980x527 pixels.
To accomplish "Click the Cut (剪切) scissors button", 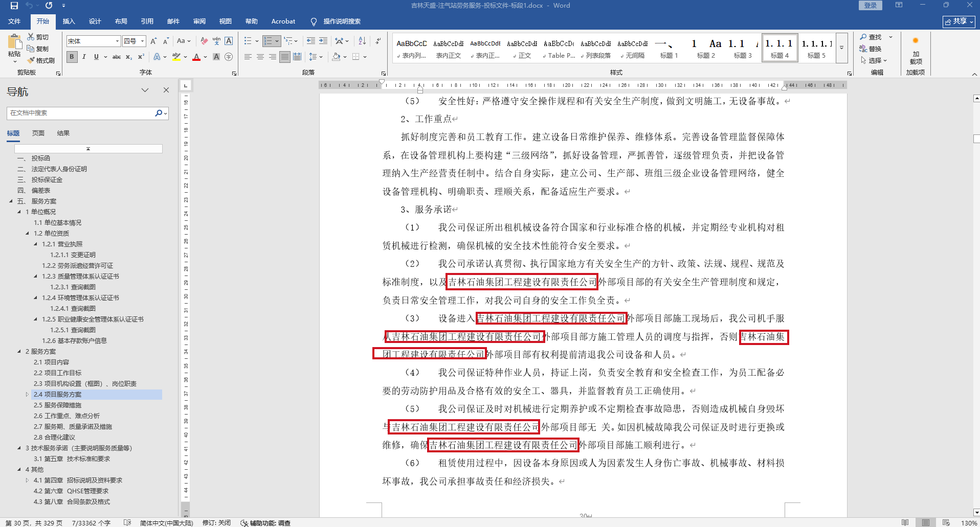I will [38, 37].
